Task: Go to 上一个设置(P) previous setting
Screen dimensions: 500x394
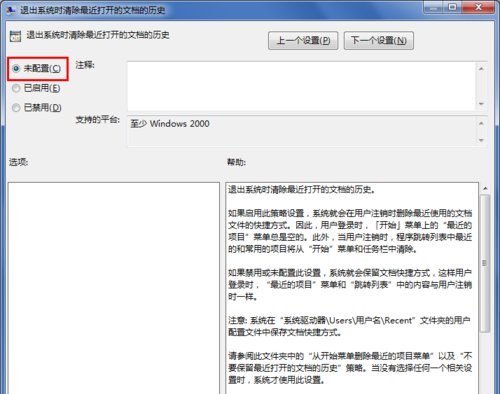Action: click(303, 41)
